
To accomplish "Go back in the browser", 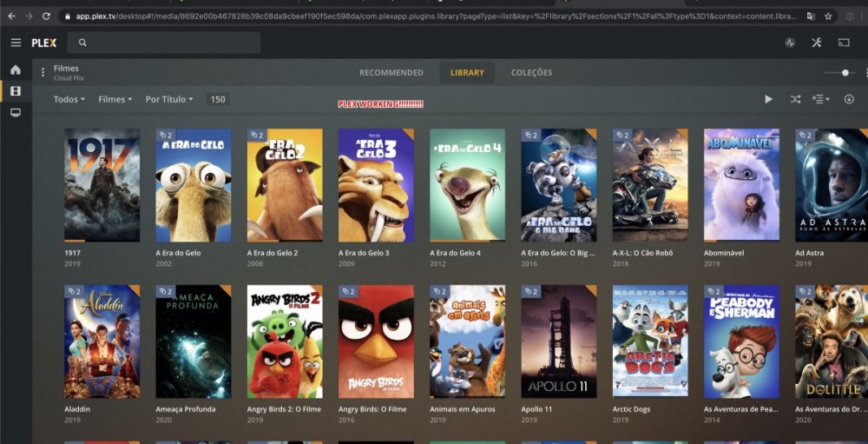I will pos(11,17).
